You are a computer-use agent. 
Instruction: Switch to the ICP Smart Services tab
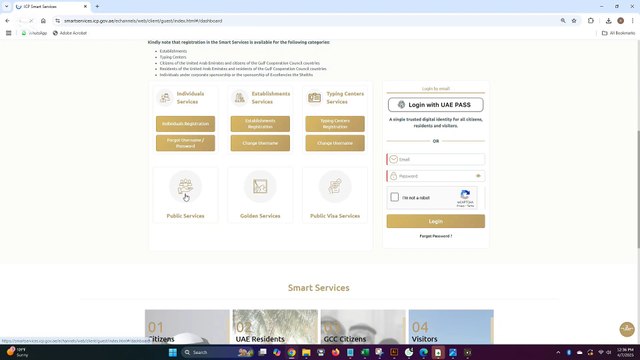[51, 7]
